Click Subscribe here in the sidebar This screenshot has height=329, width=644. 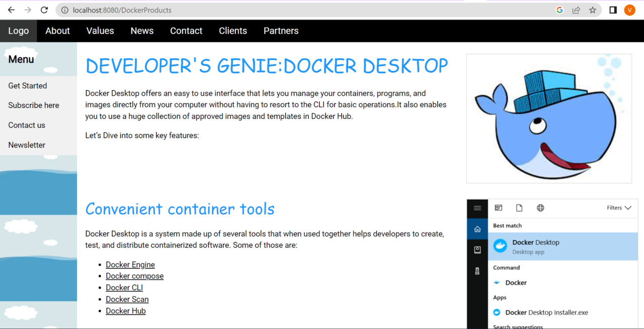point(33,105)
